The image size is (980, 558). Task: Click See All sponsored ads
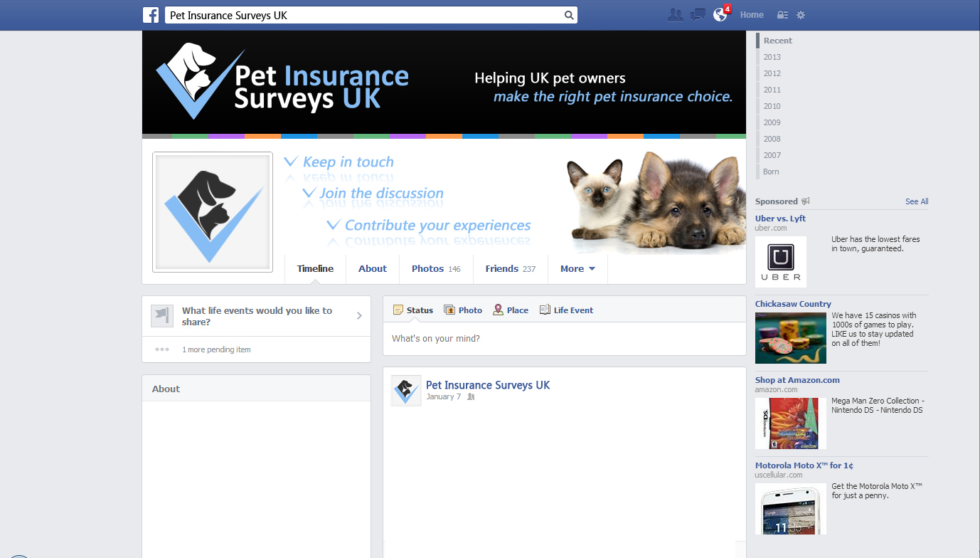[917, 201]
